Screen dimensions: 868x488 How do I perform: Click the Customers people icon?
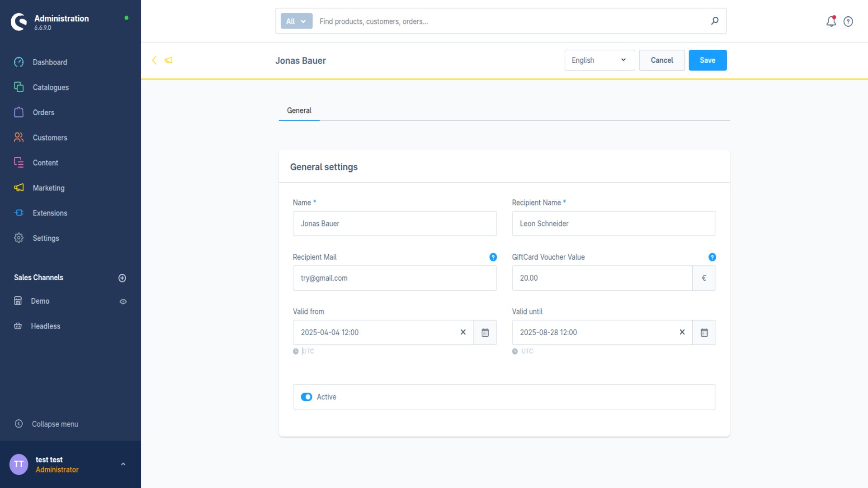(x=19, y=137)
